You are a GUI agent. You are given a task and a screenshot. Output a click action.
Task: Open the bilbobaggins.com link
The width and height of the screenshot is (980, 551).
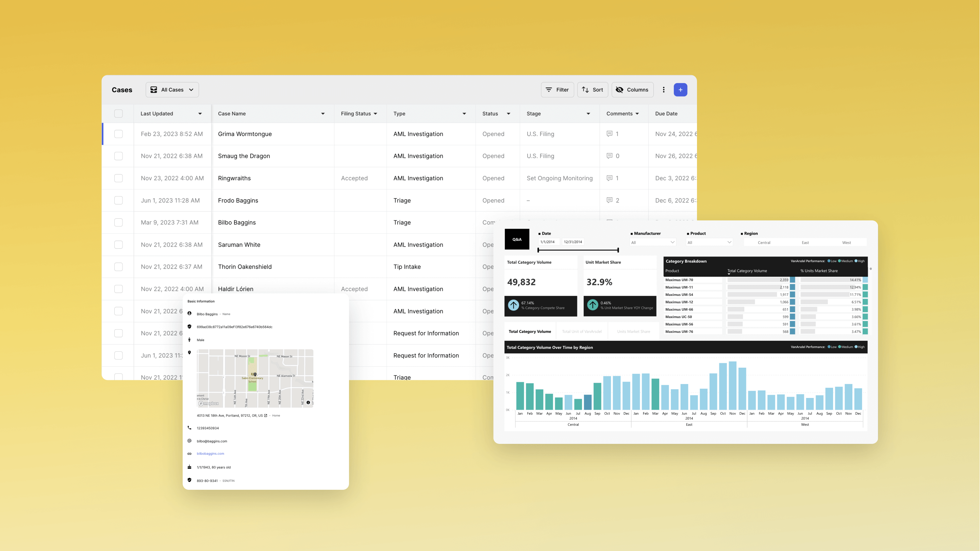pos(210,454)
